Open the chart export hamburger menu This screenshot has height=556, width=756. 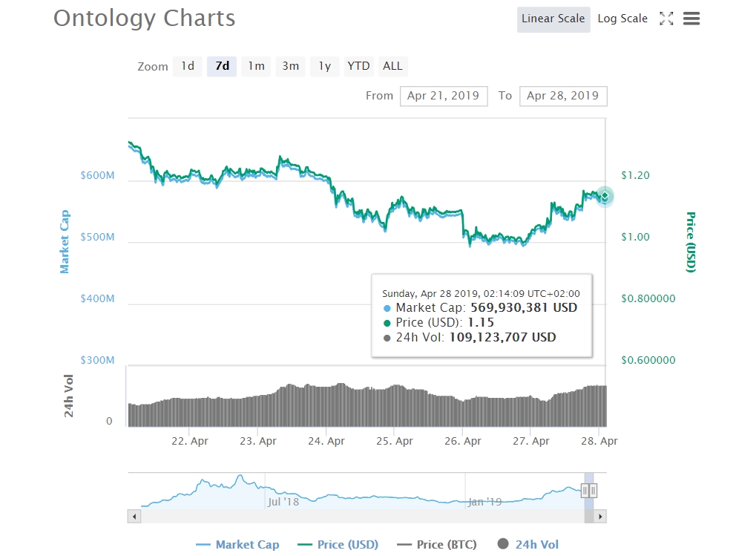pos(691,18)
